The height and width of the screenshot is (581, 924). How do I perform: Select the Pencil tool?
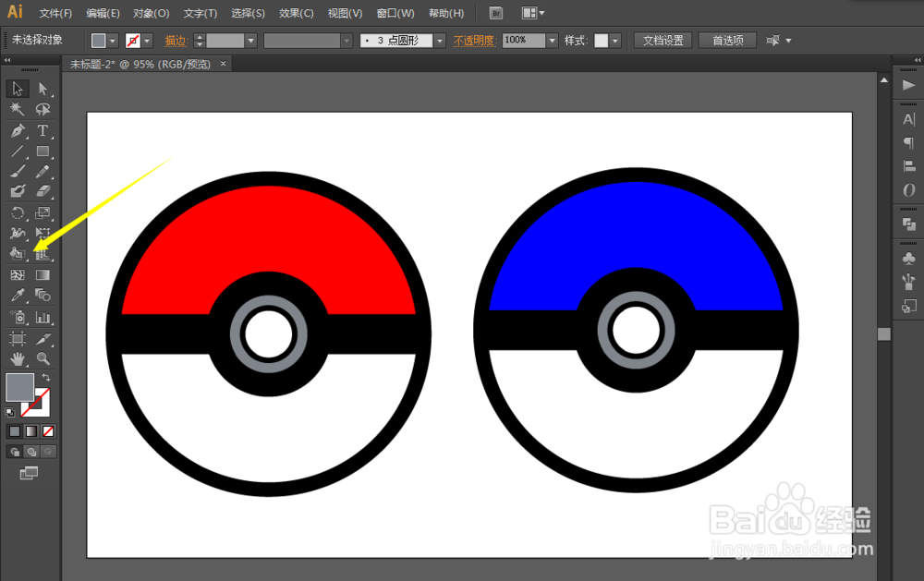pos(43,172)
